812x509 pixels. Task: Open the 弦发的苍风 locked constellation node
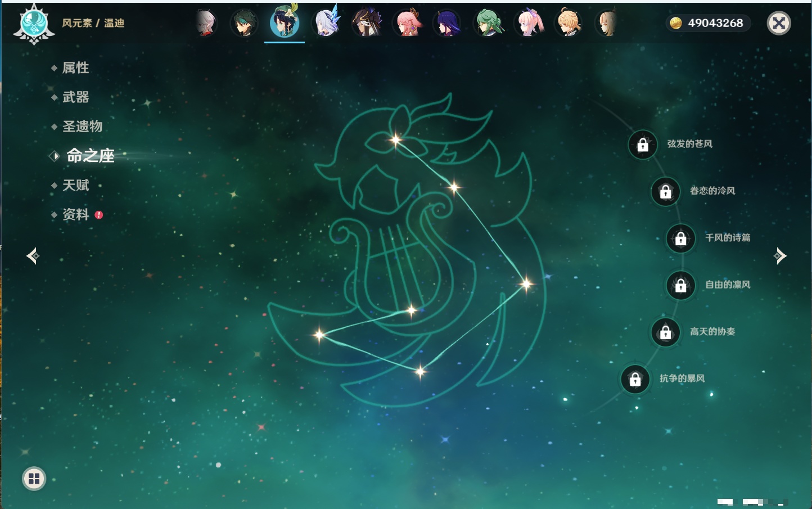pos(643,145)
